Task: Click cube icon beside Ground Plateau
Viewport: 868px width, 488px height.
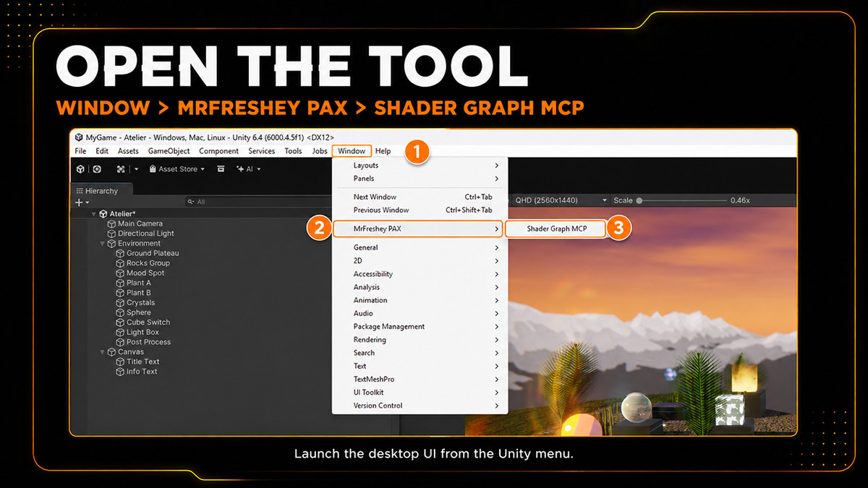Action: point(121,254)
